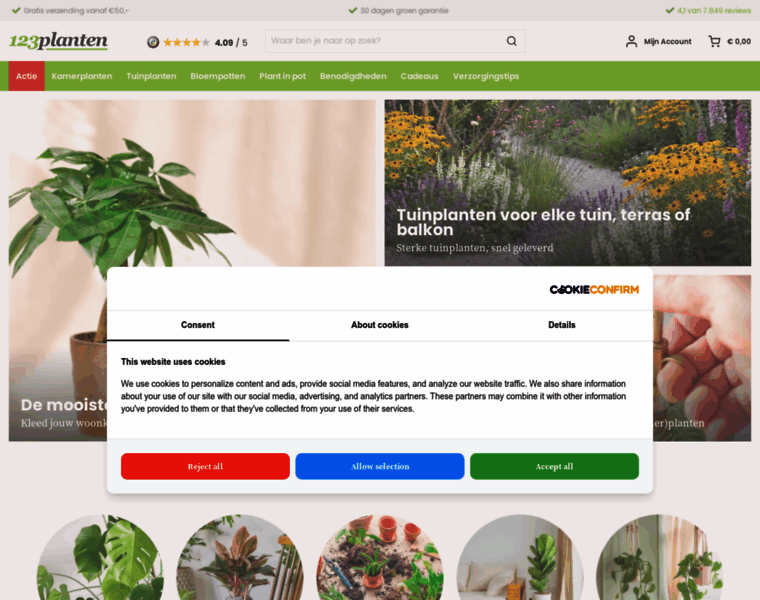Open the Kamerplanten menu

point(82,76)
